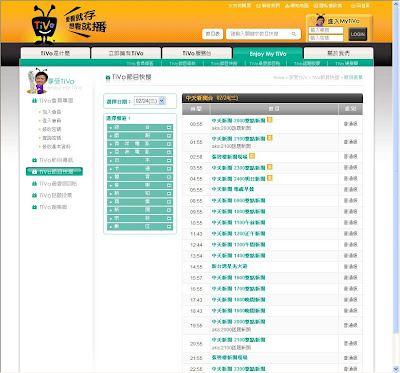400x373 pixels.
Task: Click arrow icon on 戲劇 channel row
Action: click(169, 136)
